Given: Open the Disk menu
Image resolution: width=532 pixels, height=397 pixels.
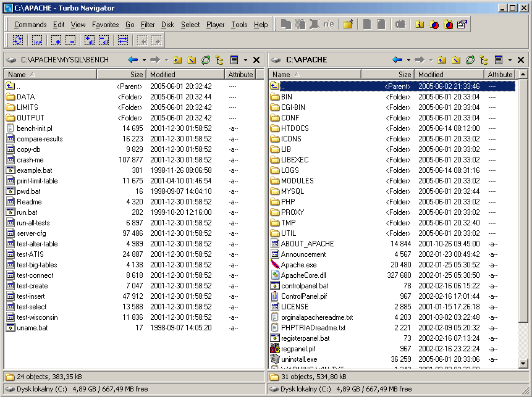Looking at the screenshot, I should 167,25.
